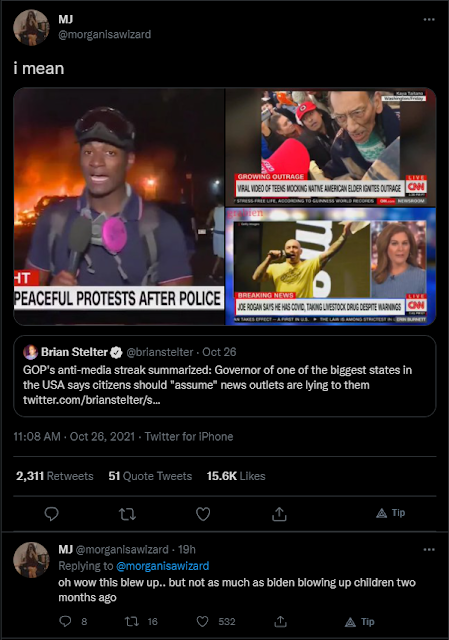Click reply icon on main tweet

51,514
